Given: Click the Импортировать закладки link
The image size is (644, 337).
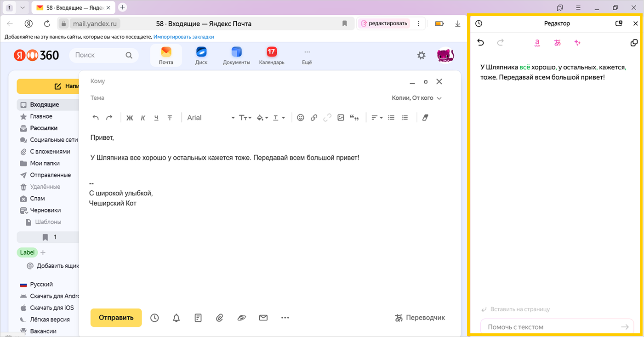Looking at the screenshot, I should tap(183, 37).
